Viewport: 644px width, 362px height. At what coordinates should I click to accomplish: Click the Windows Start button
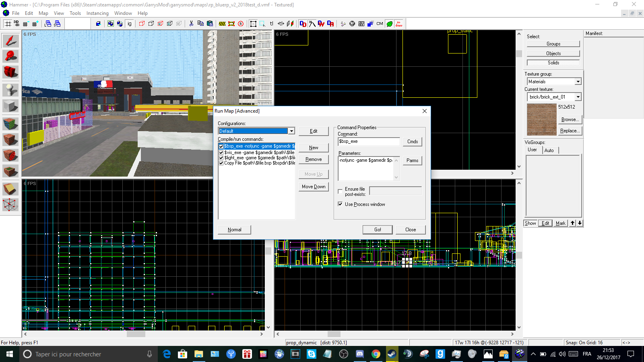[10, 354]
